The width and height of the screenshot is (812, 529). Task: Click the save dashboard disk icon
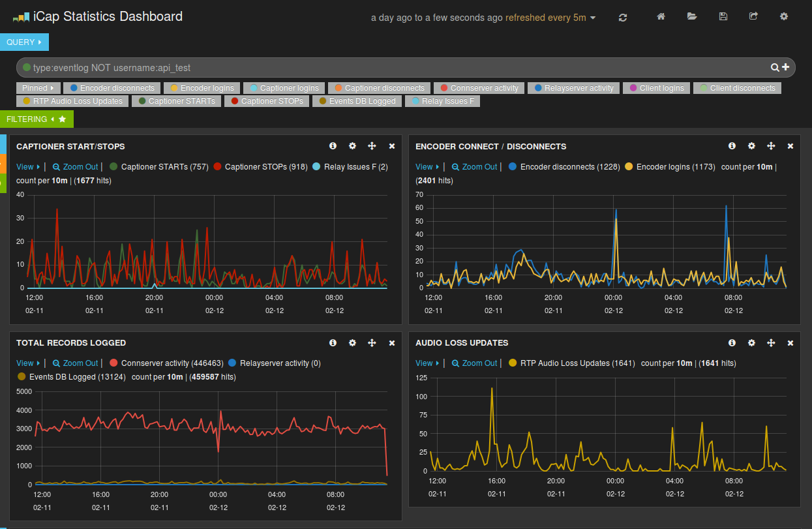723,17
